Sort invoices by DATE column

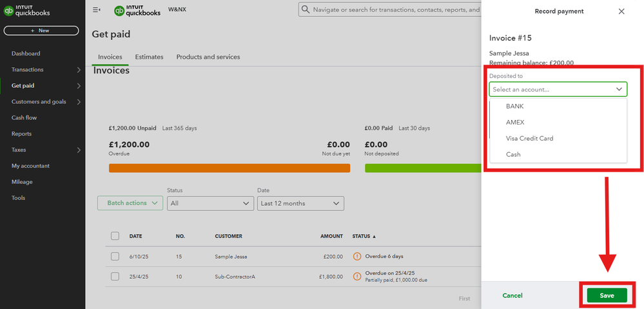pos(136,236)
